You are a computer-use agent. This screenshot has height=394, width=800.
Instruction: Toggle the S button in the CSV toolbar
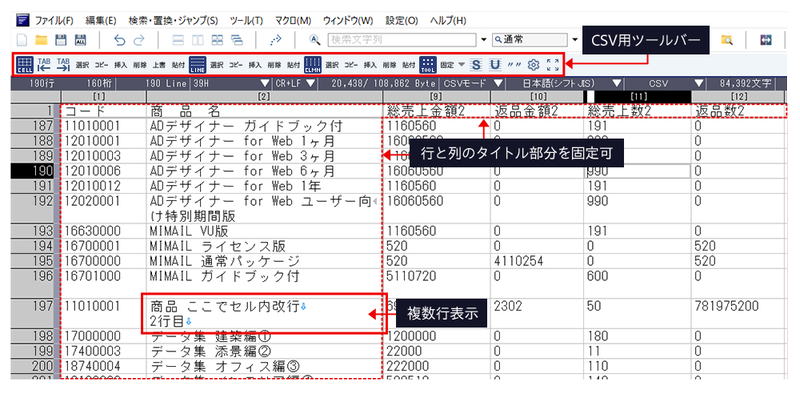pos(476,65)
